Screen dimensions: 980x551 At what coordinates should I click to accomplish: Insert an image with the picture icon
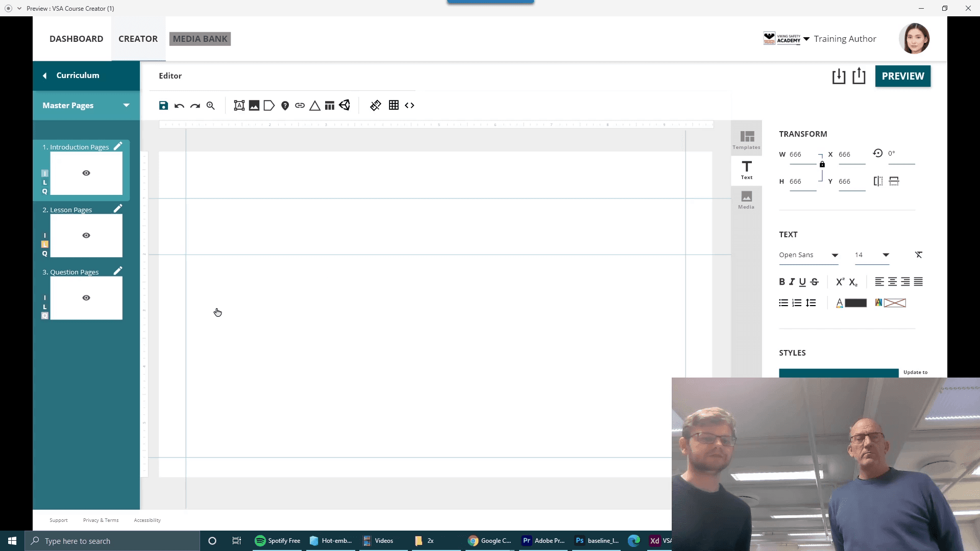(254, 106)
